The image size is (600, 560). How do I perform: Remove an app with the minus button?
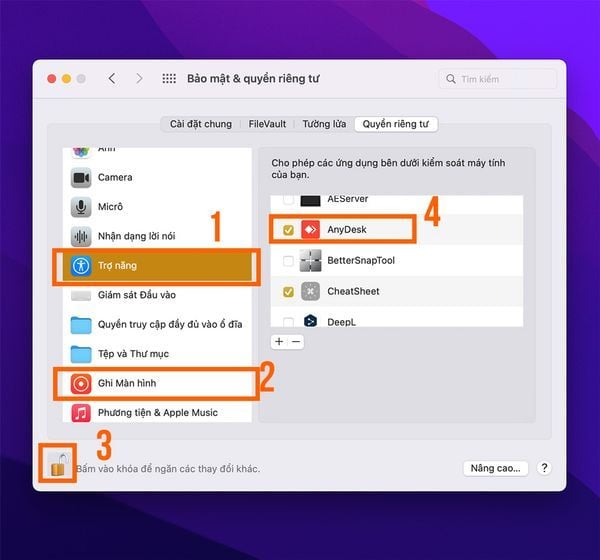tap(296, 341)
